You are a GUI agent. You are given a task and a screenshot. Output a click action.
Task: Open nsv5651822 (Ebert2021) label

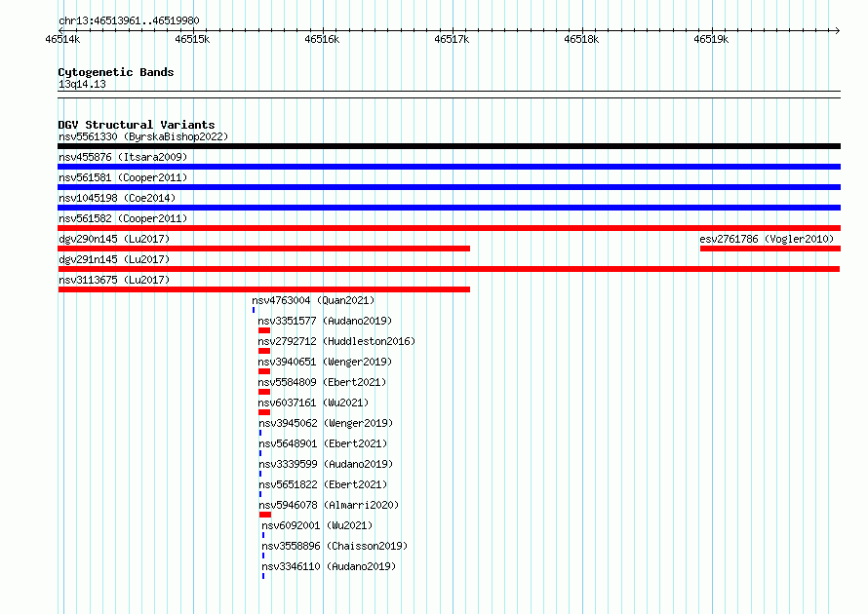pyautogui.click(x=323, y=484)
